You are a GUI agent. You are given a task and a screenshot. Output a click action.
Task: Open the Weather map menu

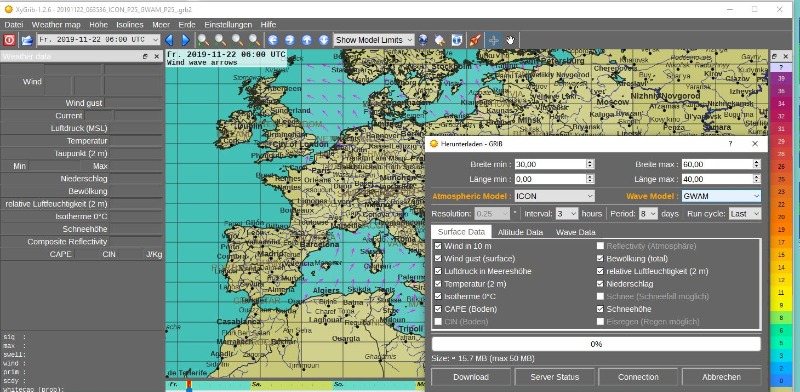56,24
